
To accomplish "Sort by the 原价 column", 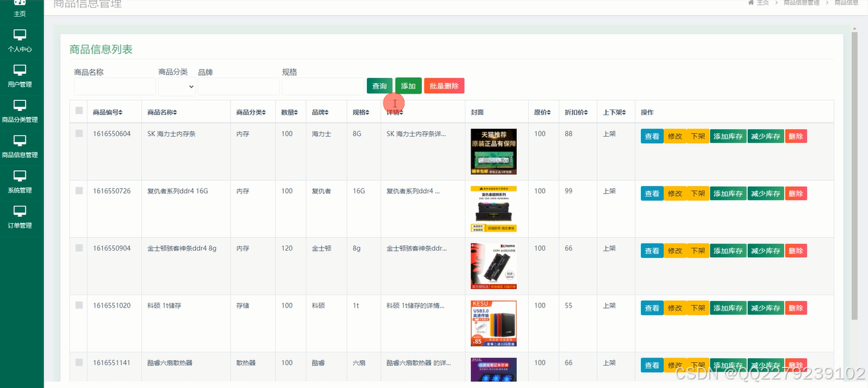I will coord(543,113).
